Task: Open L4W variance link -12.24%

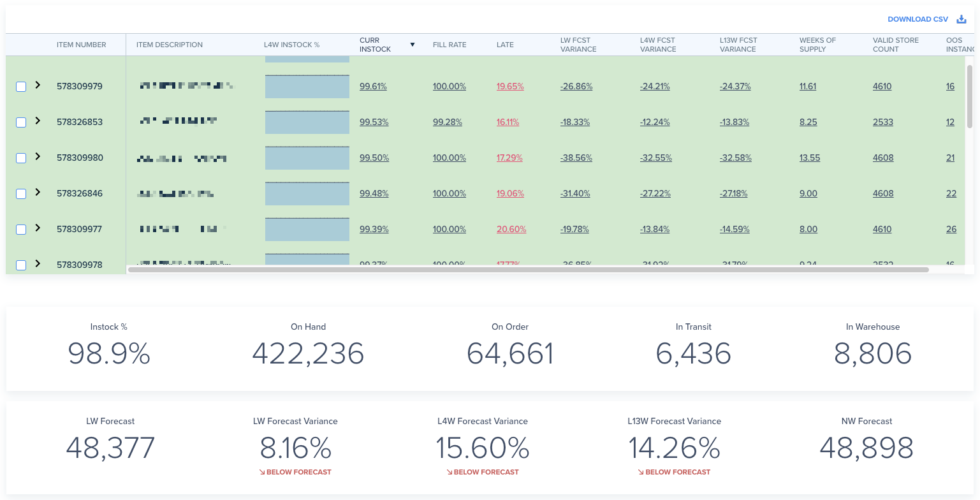Action: pyautogui.click(x=655, y=122)
